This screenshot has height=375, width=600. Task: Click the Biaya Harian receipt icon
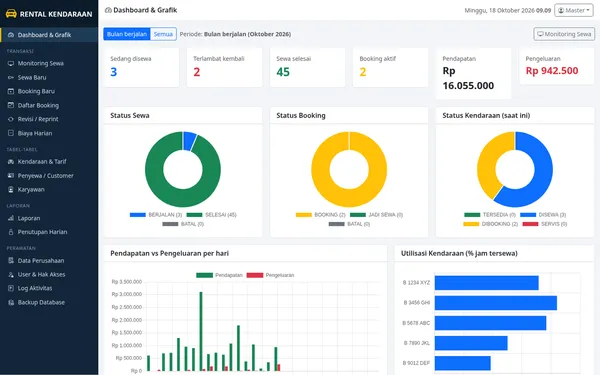tap(11, 133)
